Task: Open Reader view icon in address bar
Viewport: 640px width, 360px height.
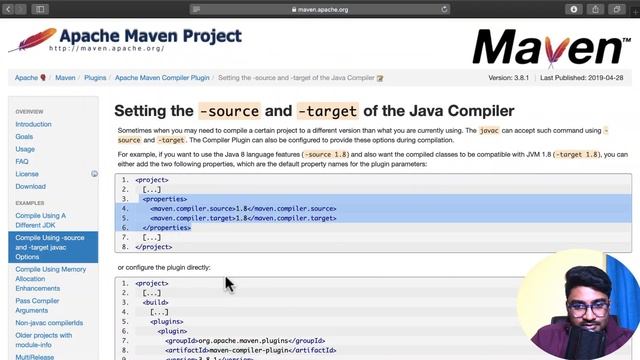Action: (x=196, y=9)
